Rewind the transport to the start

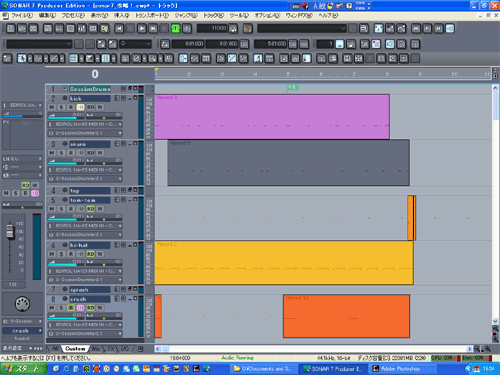coord(119,29)
